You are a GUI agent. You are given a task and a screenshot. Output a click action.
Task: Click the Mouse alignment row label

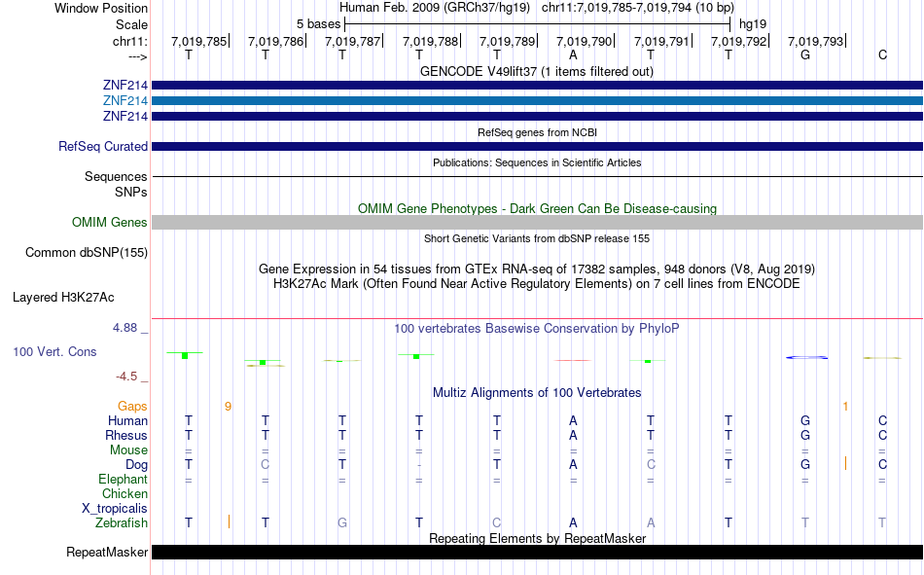[x=128, y=449]
